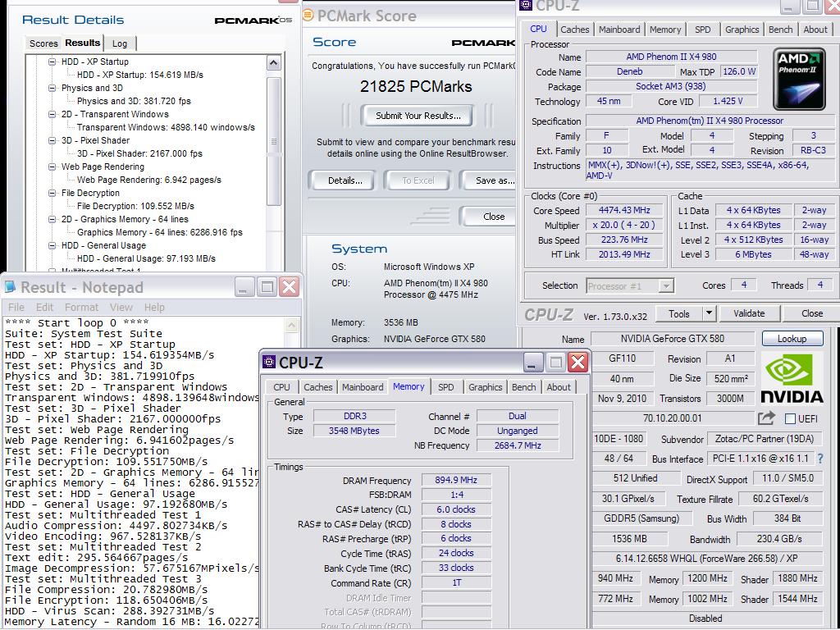Click the Core Speed value 4474.43 MHz
The image size is (840, 630).
(x=624, y=211)
